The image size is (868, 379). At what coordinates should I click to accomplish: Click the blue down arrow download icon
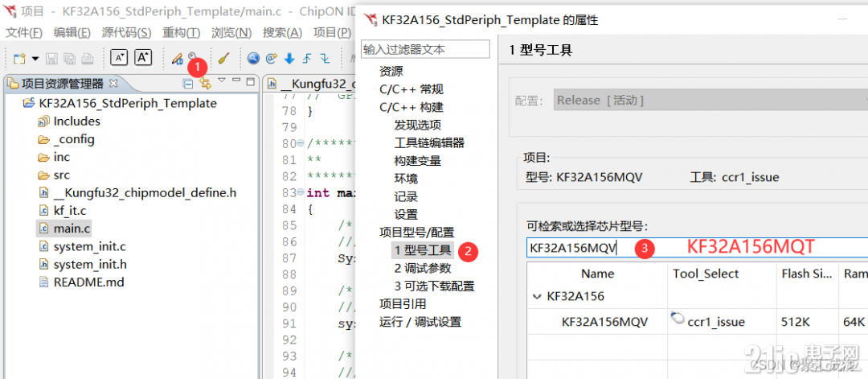[x=289, y=58]
